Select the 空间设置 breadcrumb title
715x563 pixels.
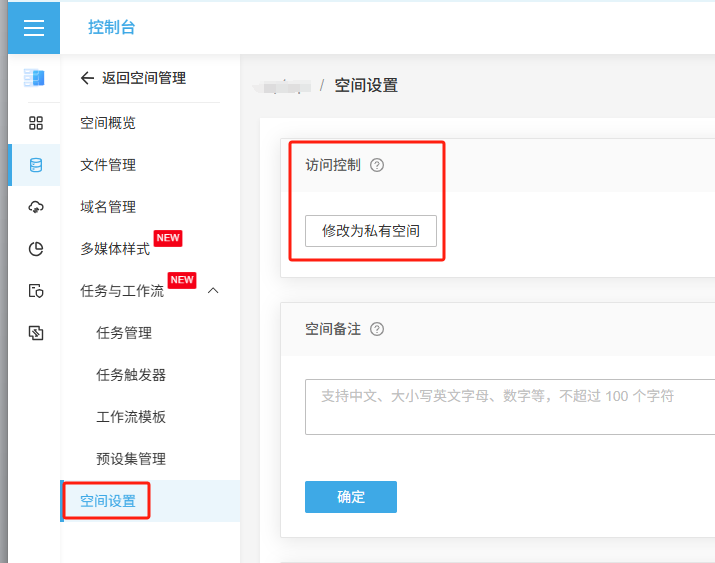click(x=366, y=85)
